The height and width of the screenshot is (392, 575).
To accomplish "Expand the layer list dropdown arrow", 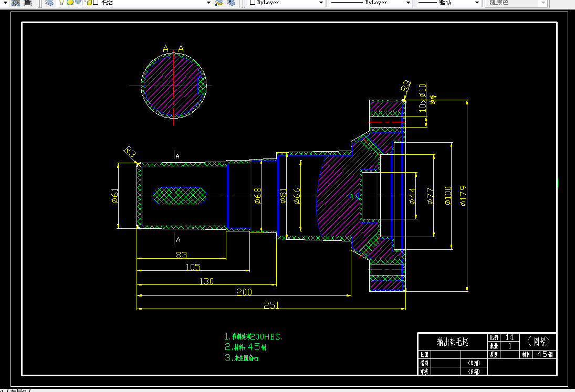I will coord(208,3).
